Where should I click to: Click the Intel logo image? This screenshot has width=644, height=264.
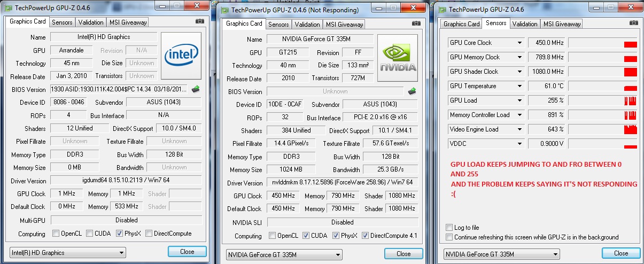pyautogui.click(x=181, y=55)
